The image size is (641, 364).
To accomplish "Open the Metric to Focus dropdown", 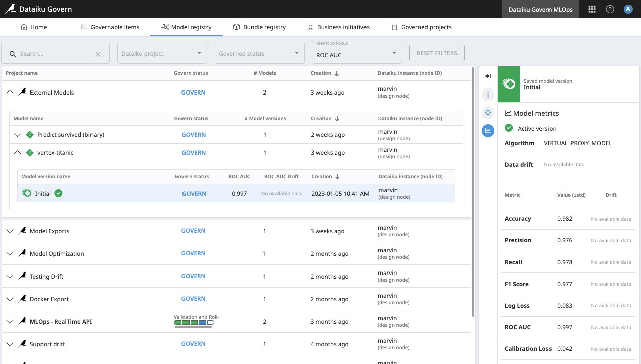I will tap(356, 53).
